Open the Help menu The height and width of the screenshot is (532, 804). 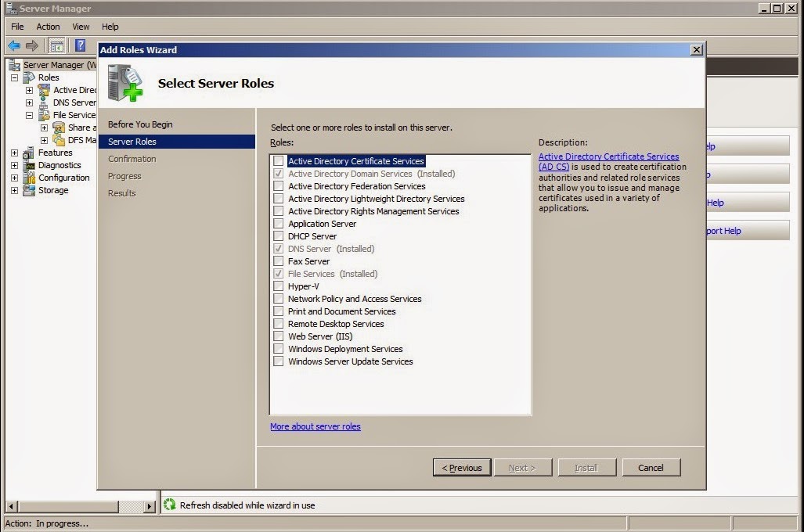(x=110, y=27)
